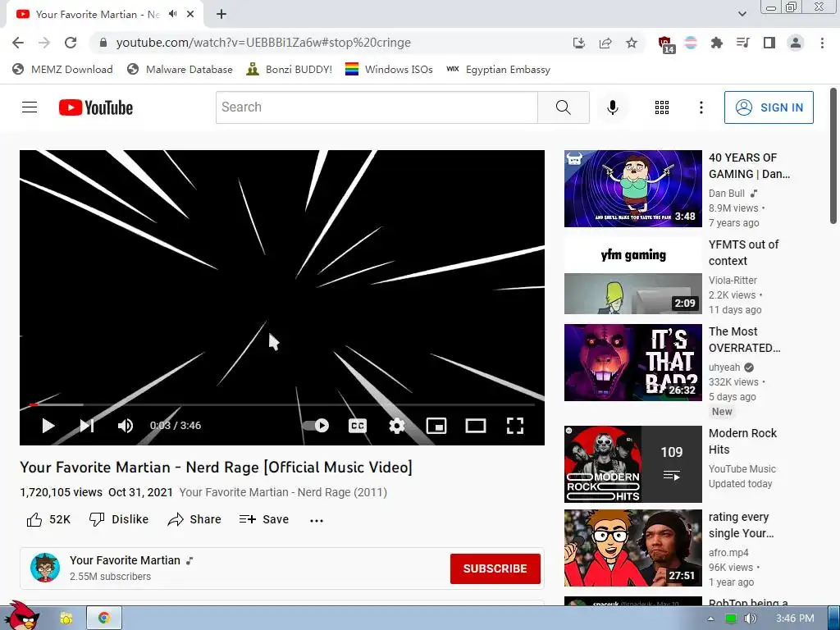Open tab search dropdown arrow

coord(742,14)
